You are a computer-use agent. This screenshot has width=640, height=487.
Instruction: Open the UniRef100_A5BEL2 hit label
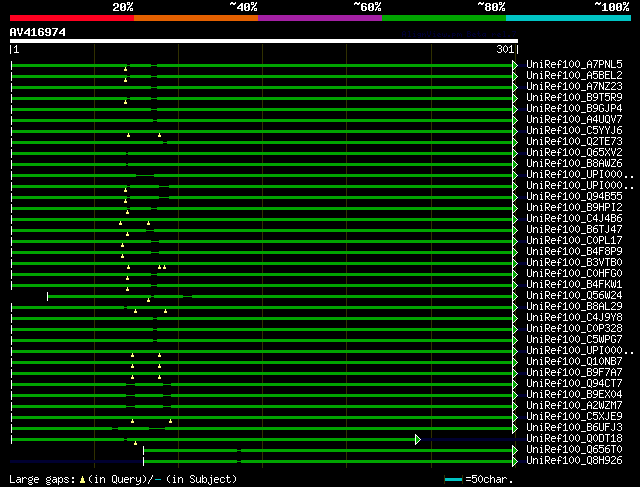point(574,75)
